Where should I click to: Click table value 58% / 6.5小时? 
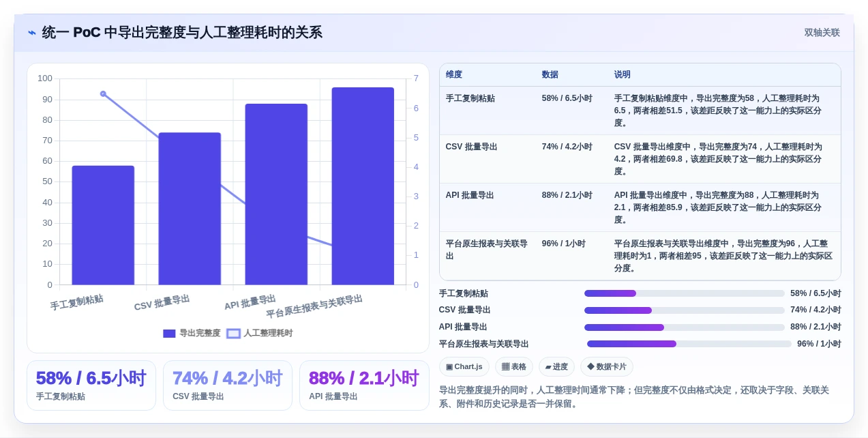(567, 98)
